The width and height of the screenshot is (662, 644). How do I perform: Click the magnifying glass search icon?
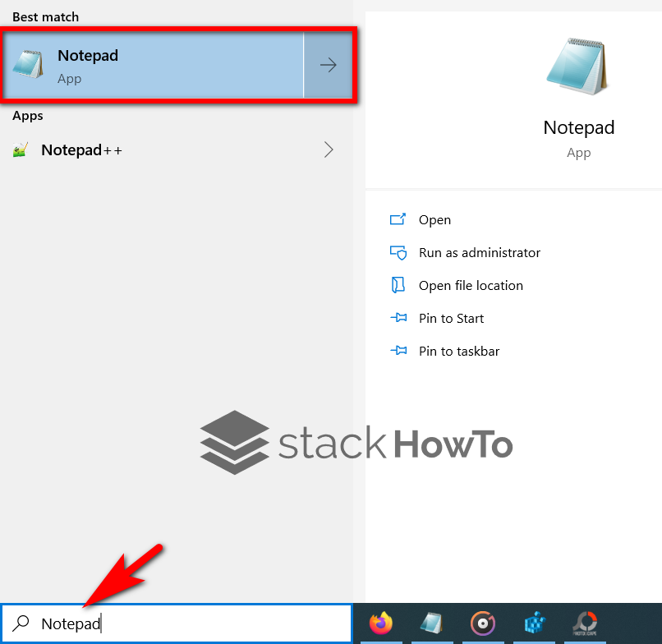click(x=21, y=623)
